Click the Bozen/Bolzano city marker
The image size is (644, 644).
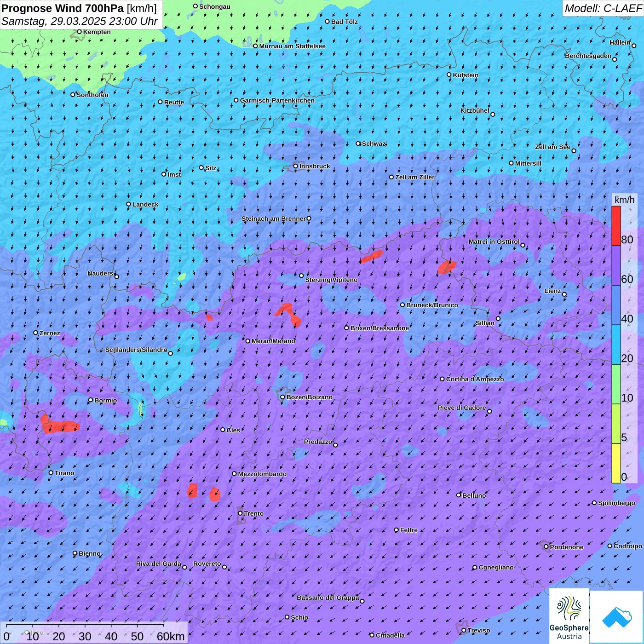click(x=282, y=397)
